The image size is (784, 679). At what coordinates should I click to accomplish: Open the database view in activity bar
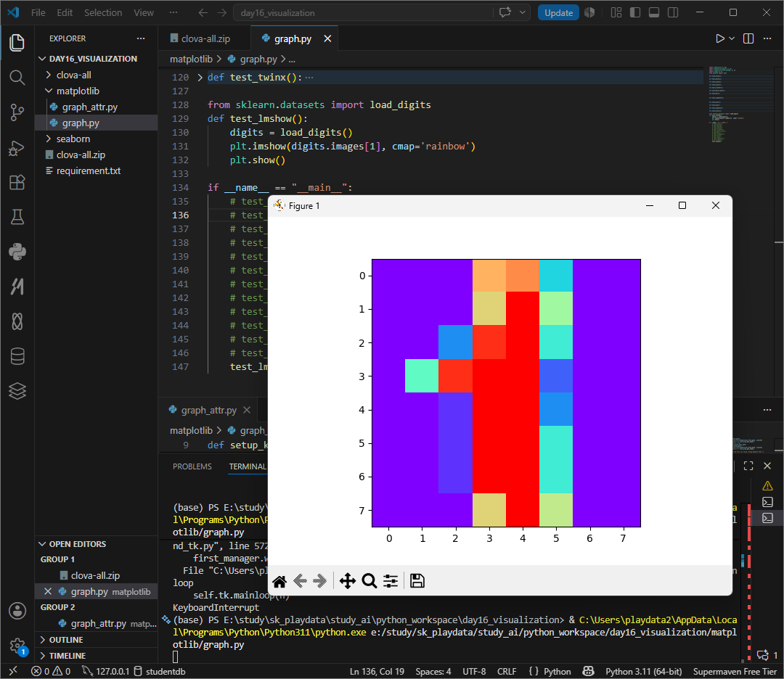17,356
